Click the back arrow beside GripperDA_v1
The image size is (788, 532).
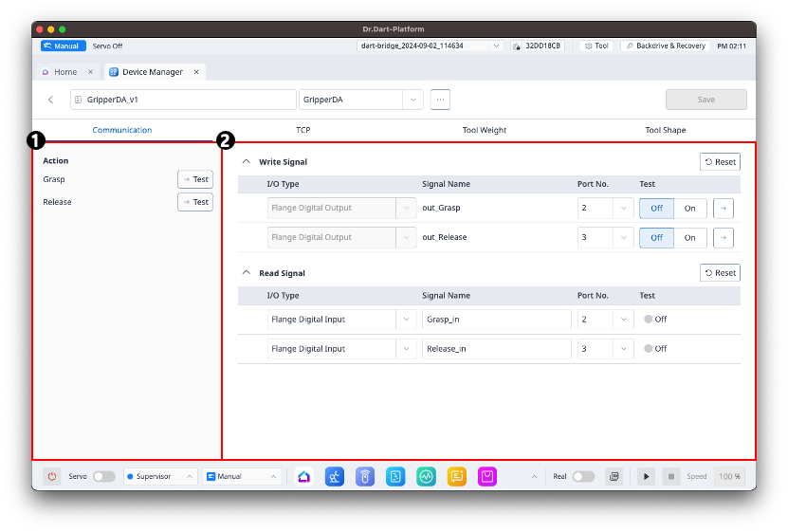[50, 100]
